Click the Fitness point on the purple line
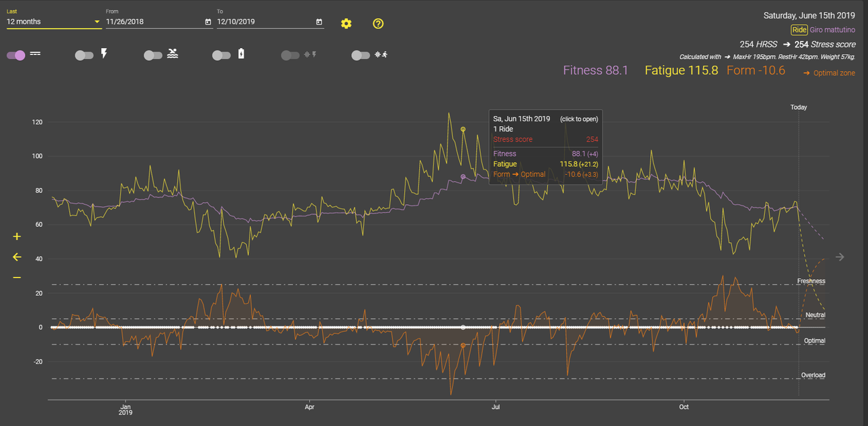The height and width of the screenshot is (426, 868). coord(463,176)
